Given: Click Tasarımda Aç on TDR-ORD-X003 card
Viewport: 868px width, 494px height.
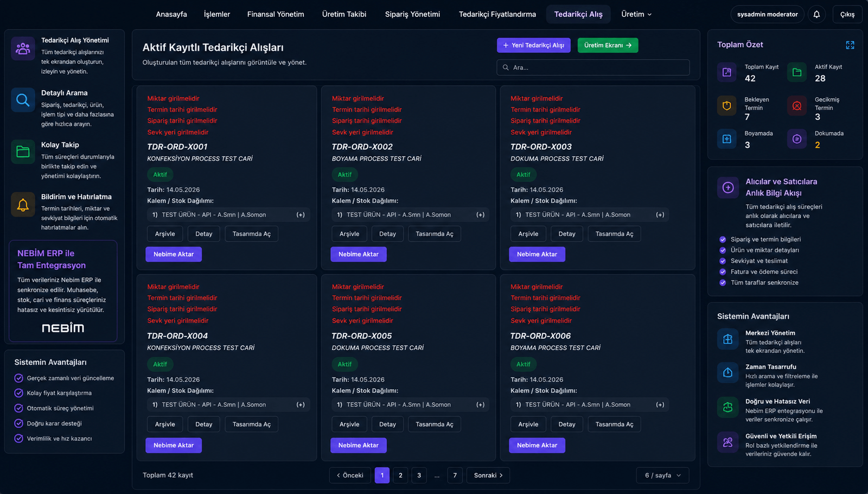Looking at the screenshot, I should (x=614, y=234).
